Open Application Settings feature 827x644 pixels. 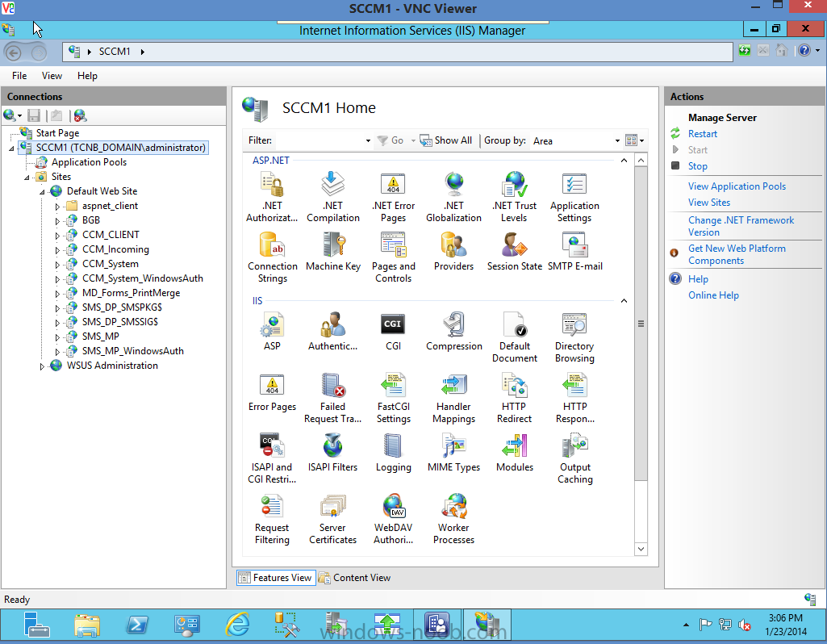pos(574,197)
